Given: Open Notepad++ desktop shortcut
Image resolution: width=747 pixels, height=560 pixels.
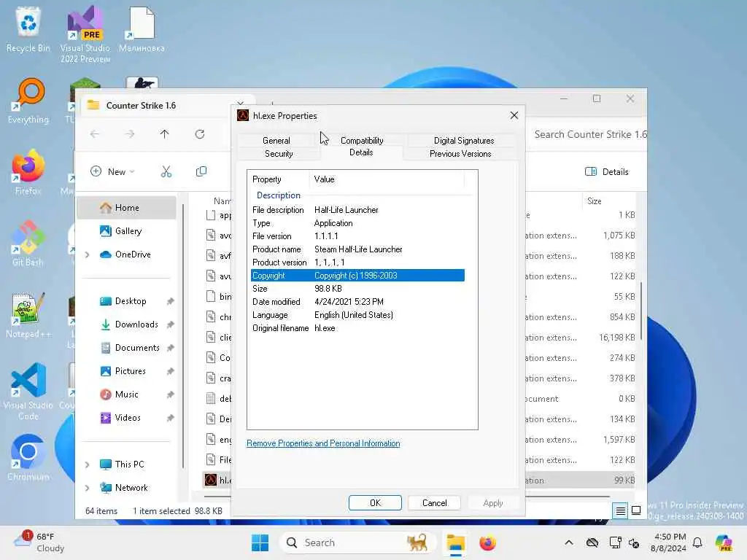Looking at the screenshot, I should tap(28, 315).
